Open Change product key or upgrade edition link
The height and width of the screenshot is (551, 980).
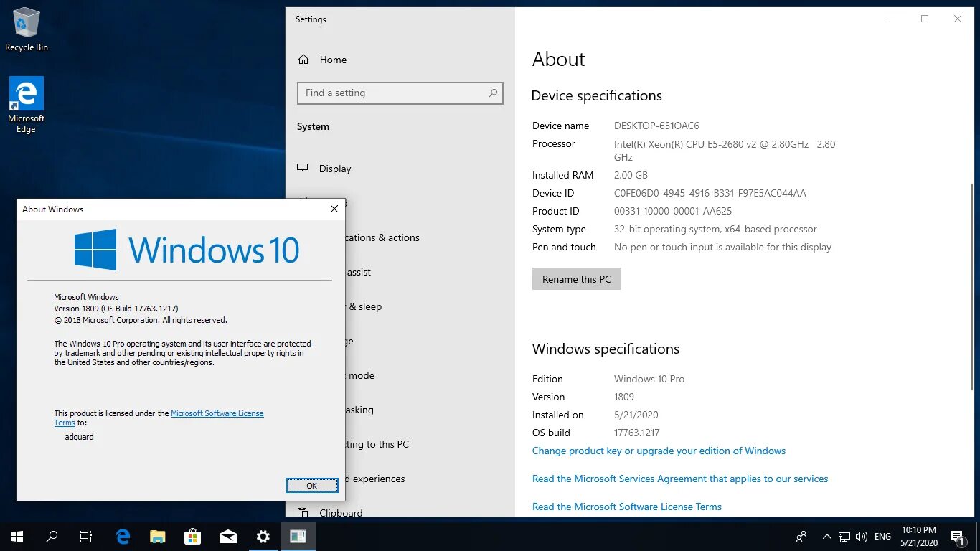coord(659,451)
